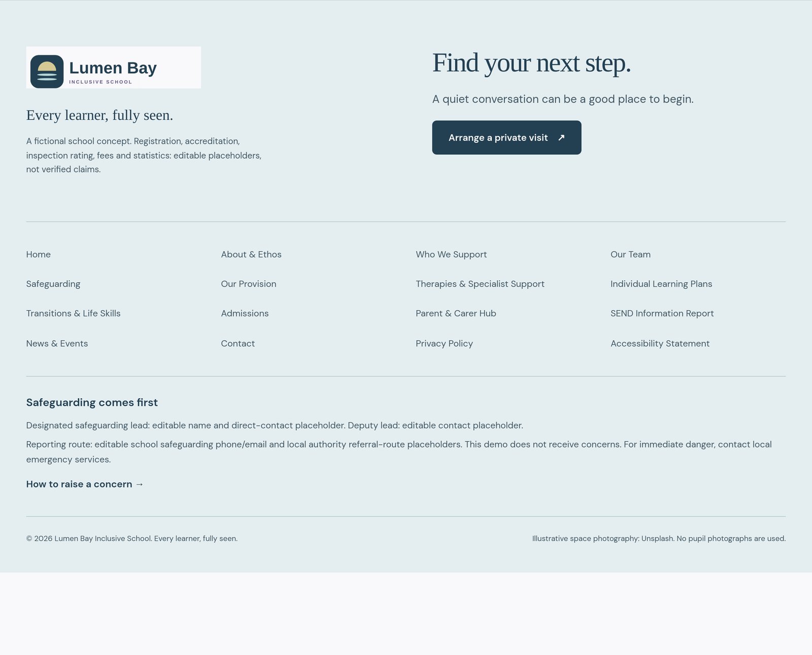The height and width of the screenshot is (655, 812).
Task: Click the Designated safeguarding lead paragraph
Action: click(275, 425)
